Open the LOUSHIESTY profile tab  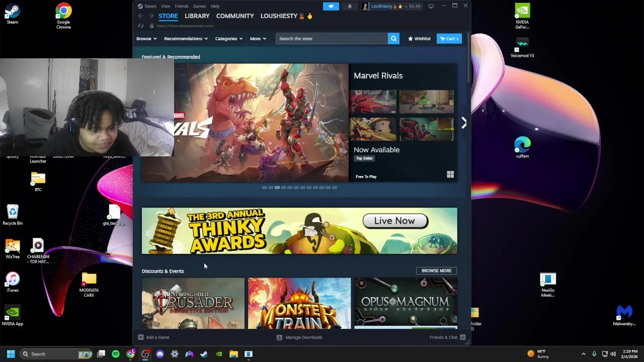tap(286, 16)
